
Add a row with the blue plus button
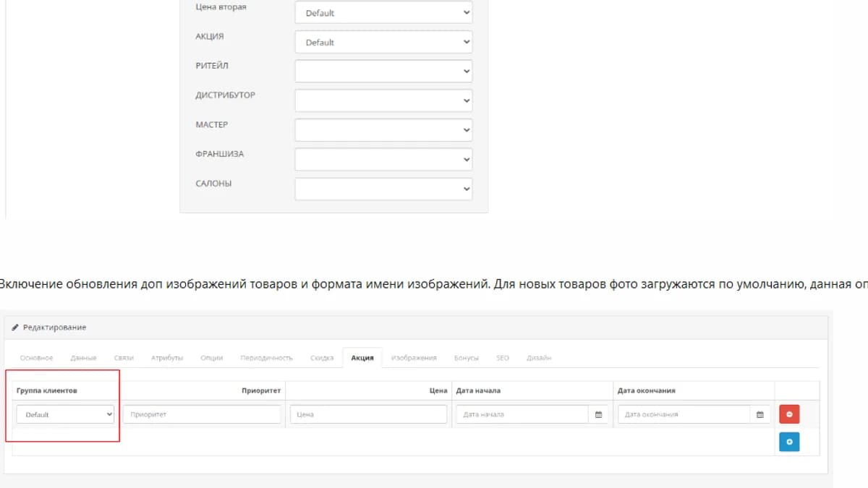[789, 442]
